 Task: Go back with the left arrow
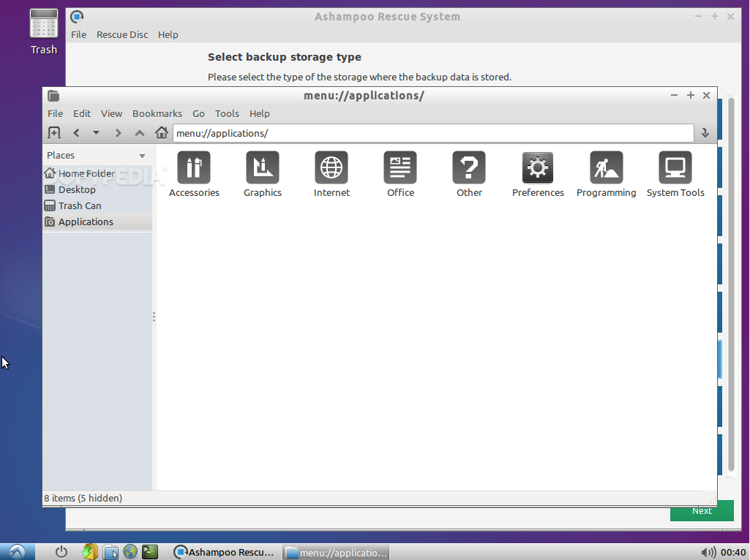coord(76,133)
